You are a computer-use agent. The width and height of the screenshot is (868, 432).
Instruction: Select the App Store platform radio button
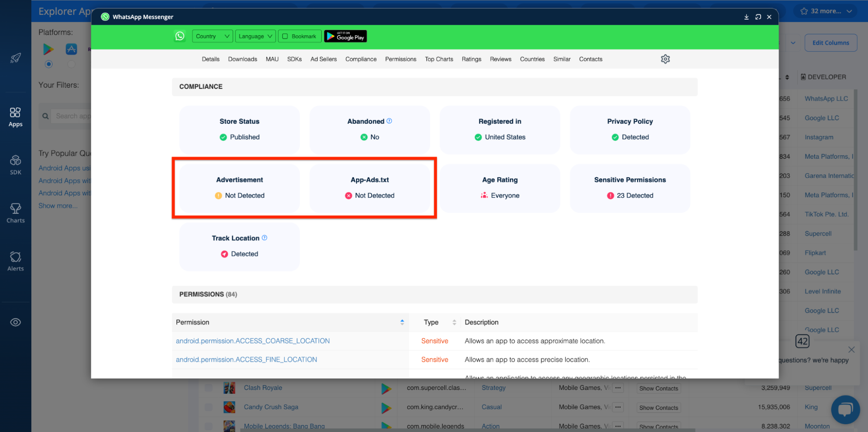tap(71, 64)
